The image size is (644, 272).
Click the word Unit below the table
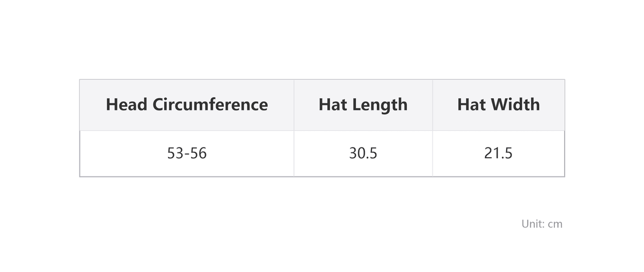click(x=531, y=224)
